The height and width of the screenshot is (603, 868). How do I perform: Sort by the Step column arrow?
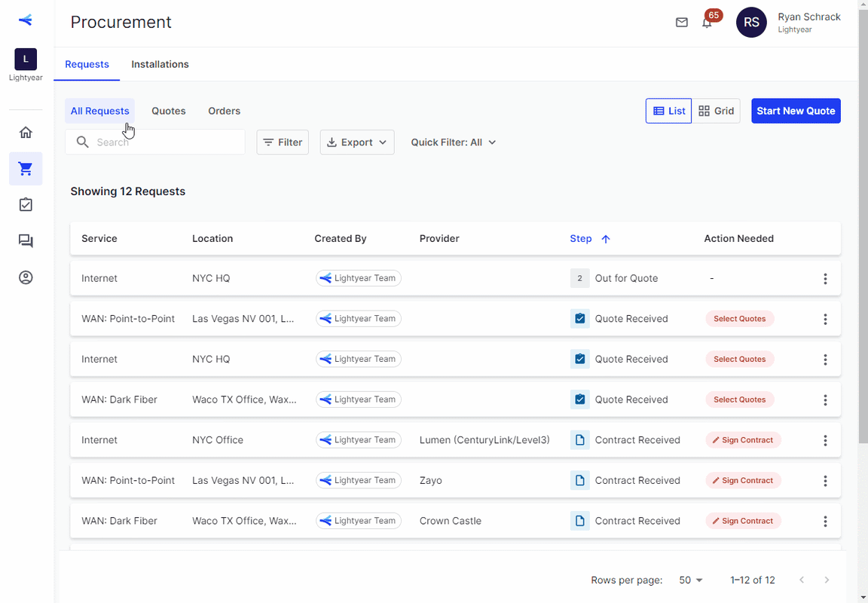coord(606,239)
